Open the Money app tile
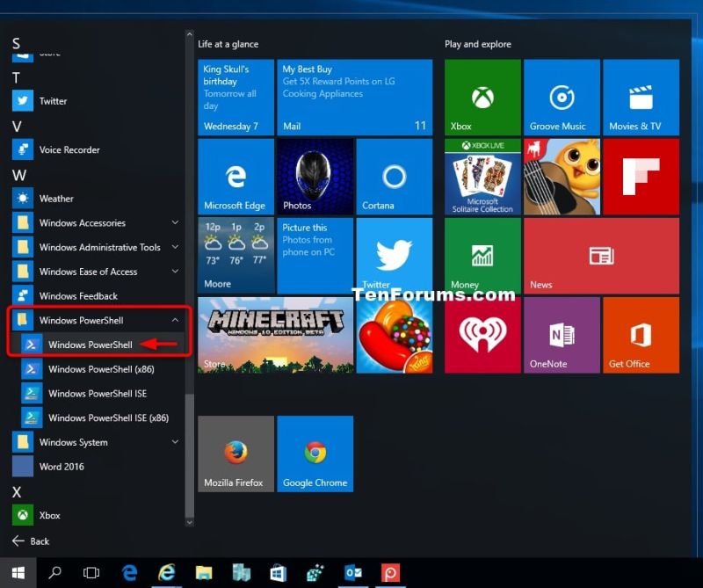The height and width of the screenshot is (588, 703). 481,255
